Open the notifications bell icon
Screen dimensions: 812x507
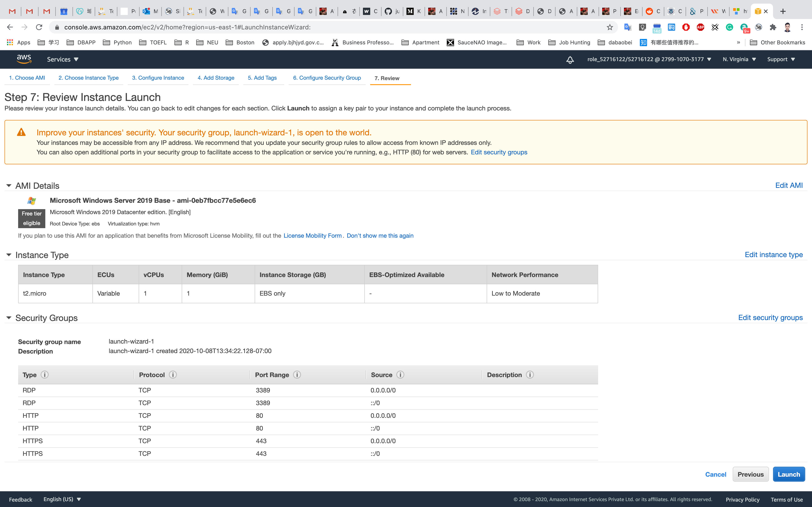pos(570,60)
